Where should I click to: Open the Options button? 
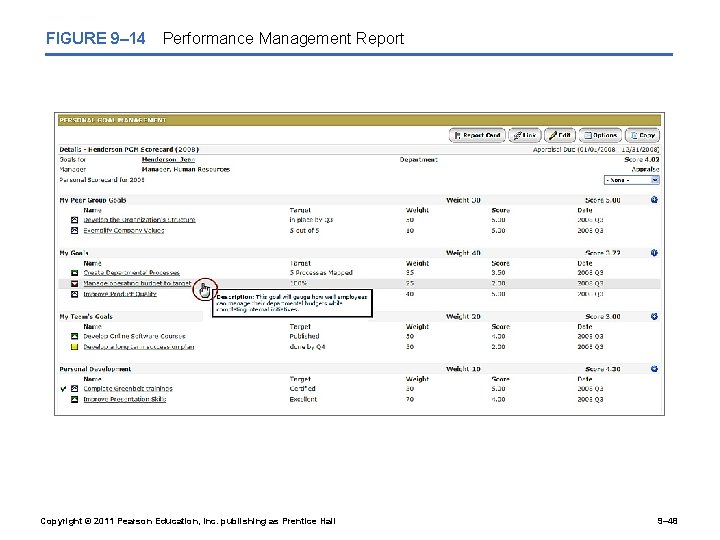tap(600, 135)
